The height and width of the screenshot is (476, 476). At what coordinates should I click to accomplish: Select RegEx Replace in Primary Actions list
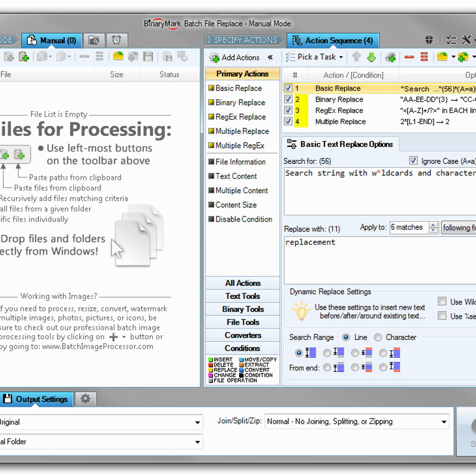point(240,117)
